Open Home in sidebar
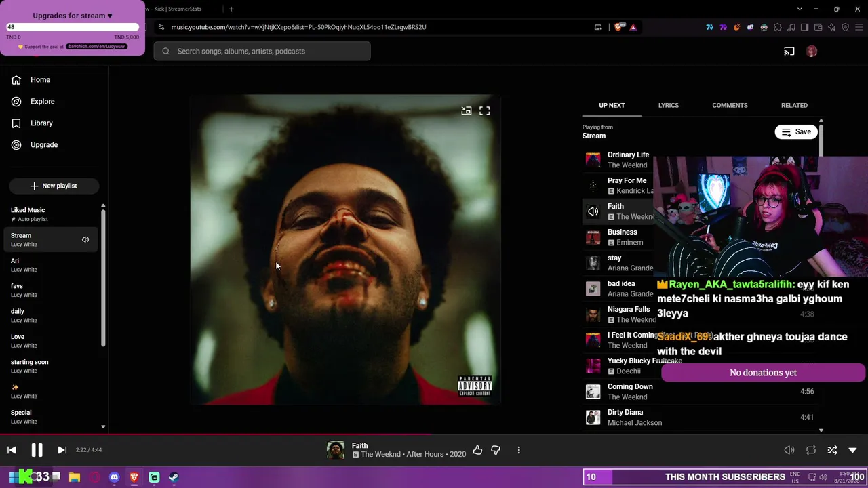Screen dimensions: 868x488 coord(31,80)
